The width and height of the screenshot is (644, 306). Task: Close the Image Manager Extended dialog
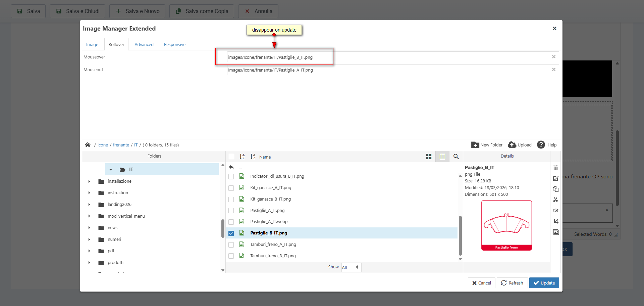tap(554, 29)
